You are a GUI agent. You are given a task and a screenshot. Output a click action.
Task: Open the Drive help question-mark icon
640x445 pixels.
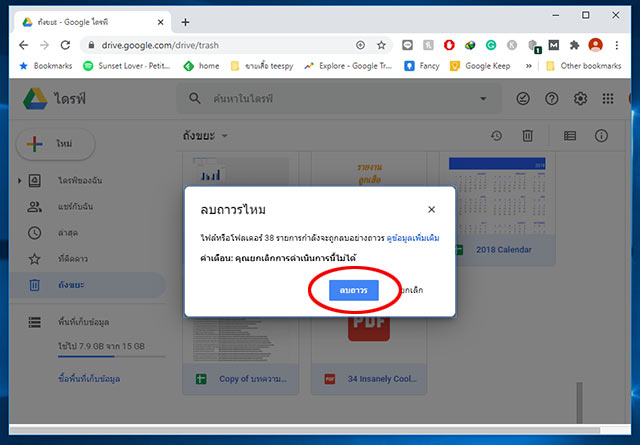551,98
